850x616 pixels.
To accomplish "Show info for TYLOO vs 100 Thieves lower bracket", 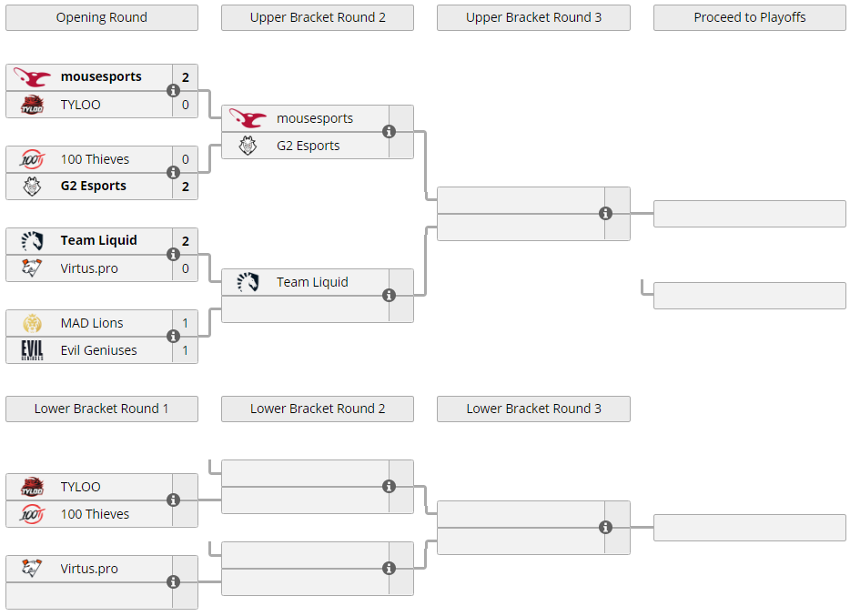I will (173, 500).
